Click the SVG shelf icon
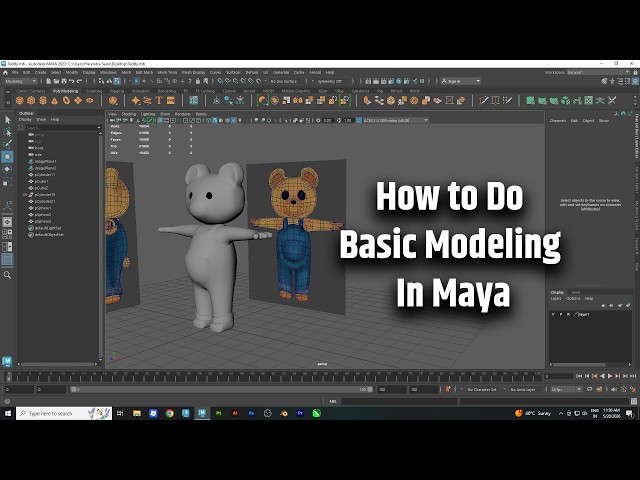The width and height of the screenshot is (640, 480). tap(171, 100)
